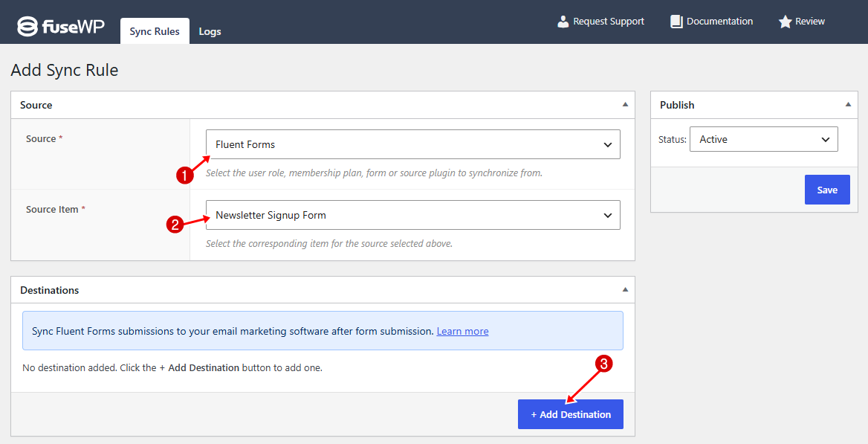
Task: Click the Request Support person icon
Action: pyautogui.click(x=563, y=22)
